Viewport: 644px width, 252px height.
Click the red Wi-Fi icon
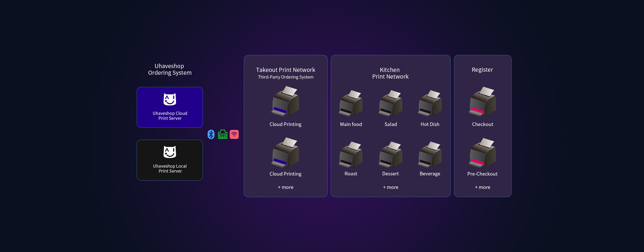click(234, 135)
